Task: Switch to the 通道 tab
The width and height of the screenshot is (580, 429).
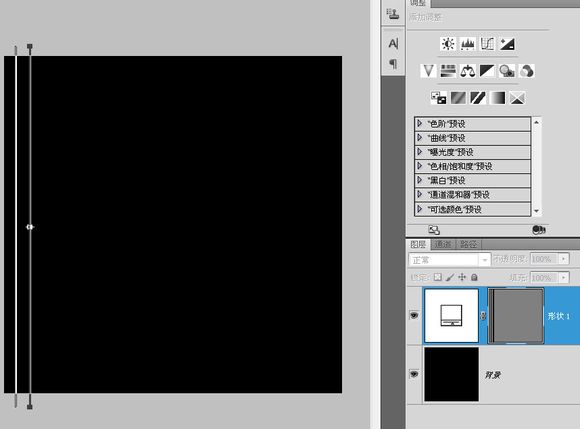Action: click(x=443, y=244)
